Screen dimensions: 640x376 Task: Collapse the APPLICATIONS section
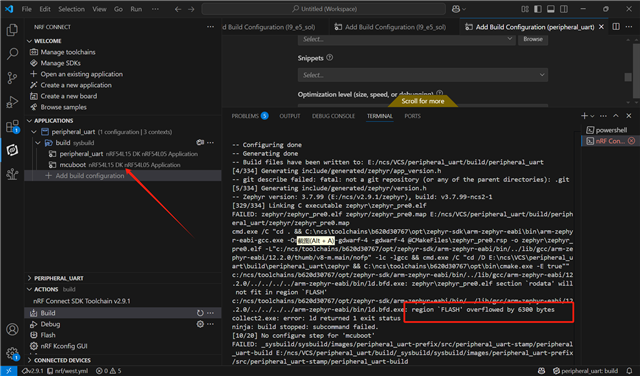[29, 120]
